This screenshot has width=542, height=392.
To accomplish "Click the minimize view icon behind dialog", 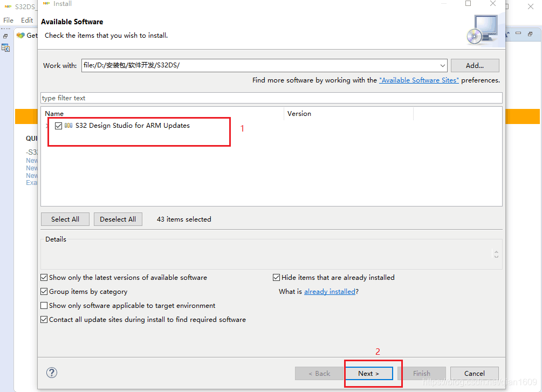I will point(518,33).
